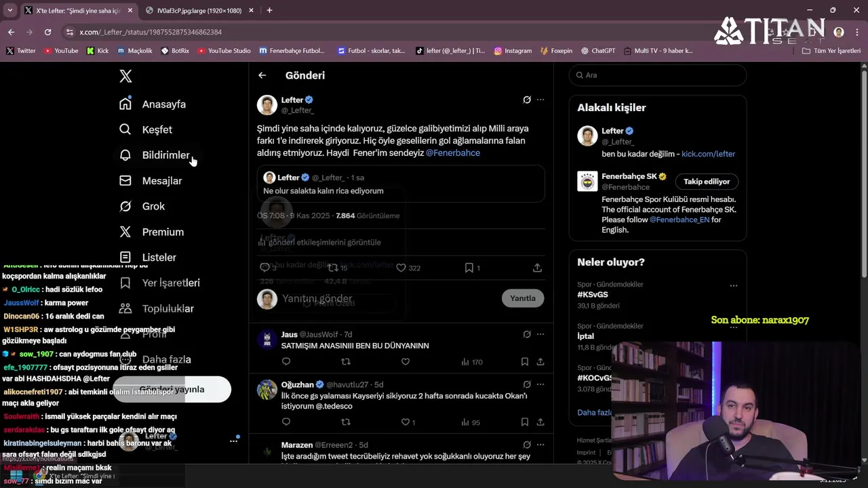Click Grok icon on Lefter's main post
Viewport: 868px width, 488px height.
(x=527, y=100)
